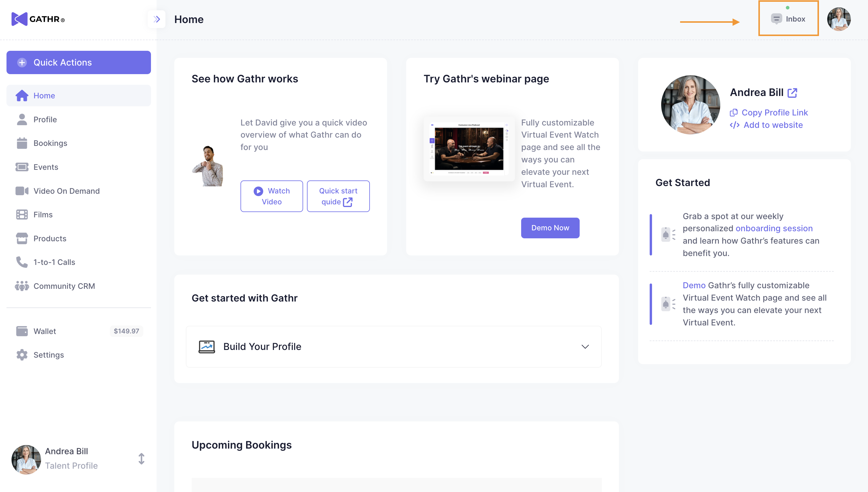Open Andrea Bill's external profile link icon
The height and width of the screenshot is (492, 868).
pyautogui.click(x=792, y=93)
